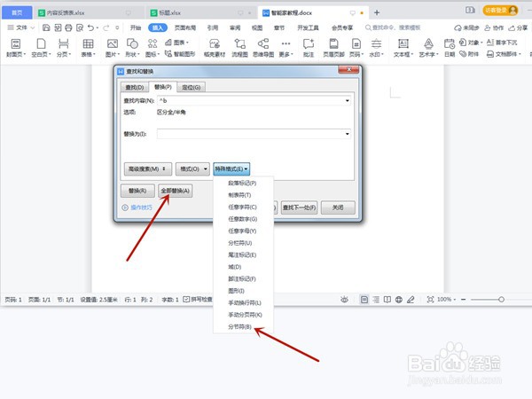Switch to page layout view in the status bar
The width and height of the screenshot is (532, 399).
(x=364, y=300)
